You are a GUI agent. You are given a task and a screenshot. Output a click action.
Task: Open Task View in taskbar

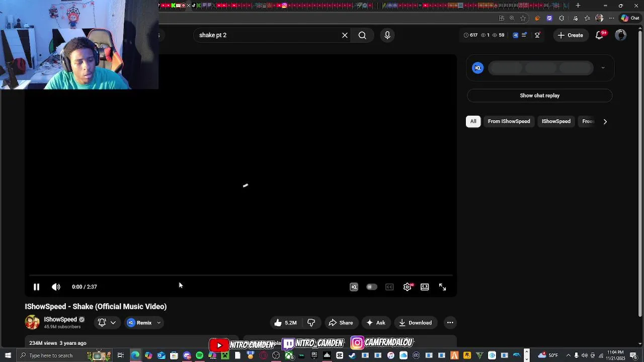[121, 355]
